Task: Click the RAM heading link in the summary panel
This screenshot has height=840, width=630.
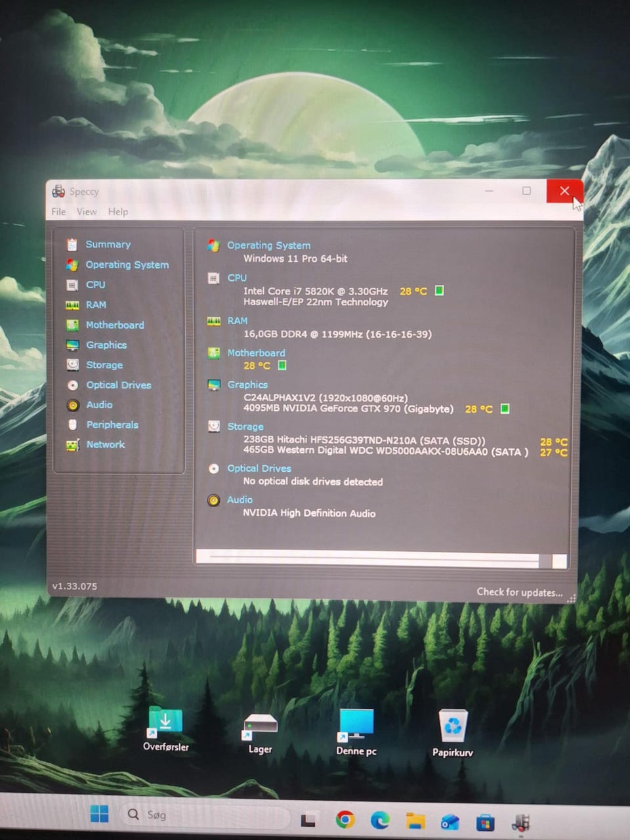Action: 238,321
